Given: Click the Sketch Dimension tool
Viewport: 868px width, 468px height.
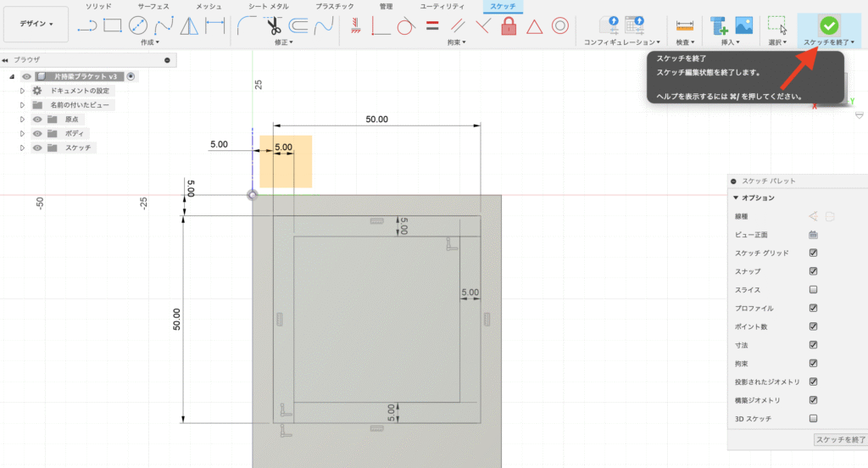Looking at the screenshot, I should tap(215, 26).
